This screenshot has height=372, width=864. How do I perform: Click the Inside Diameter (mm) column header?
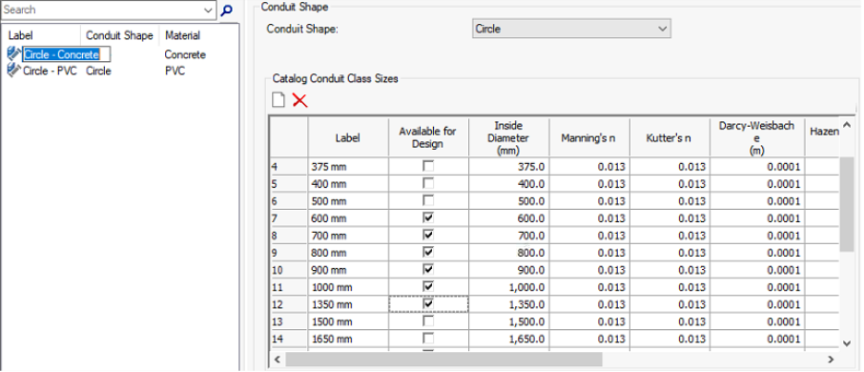point(509,138)
